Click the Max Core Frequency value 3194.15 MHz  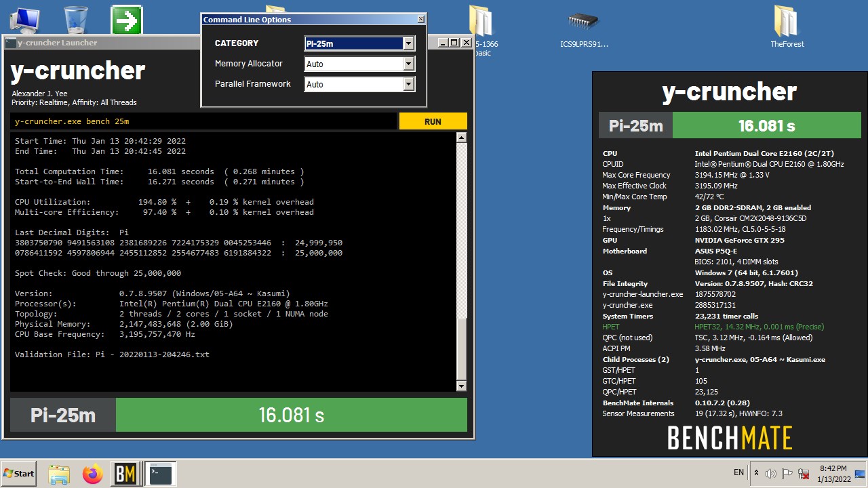click(x=732, y=175)
